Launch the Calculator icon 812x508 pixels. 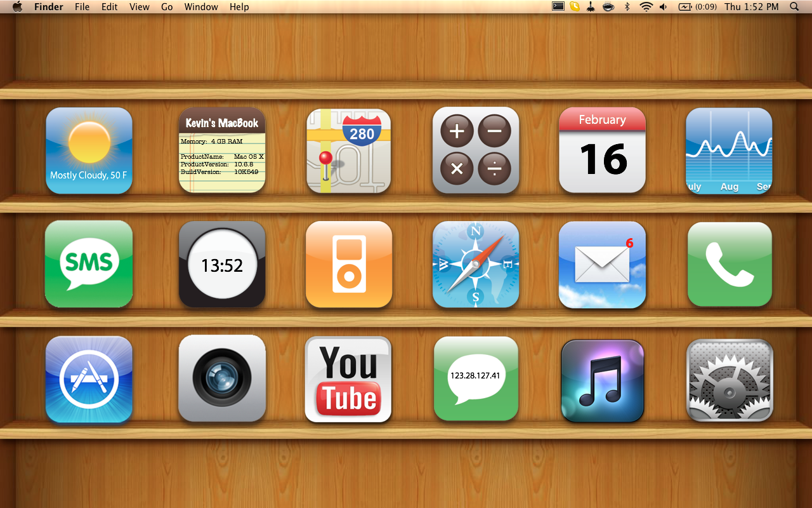point(476,150)
